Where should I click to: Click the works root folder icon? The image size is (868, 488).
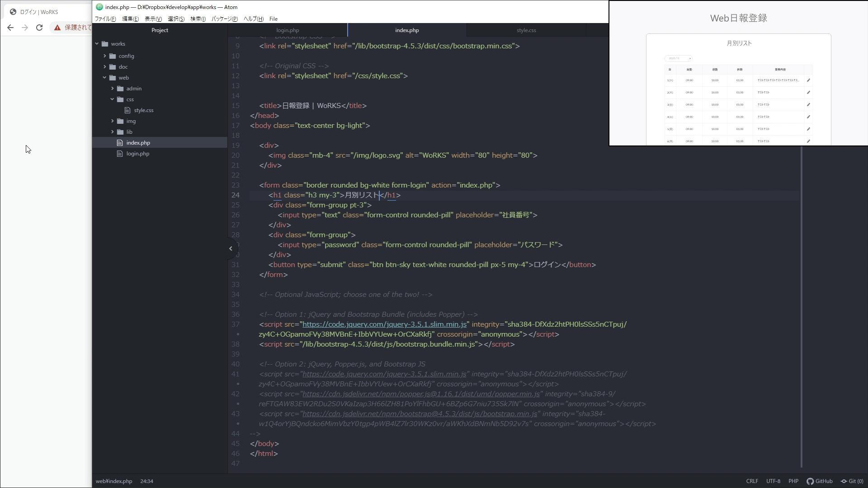click(x=105, y=44)
